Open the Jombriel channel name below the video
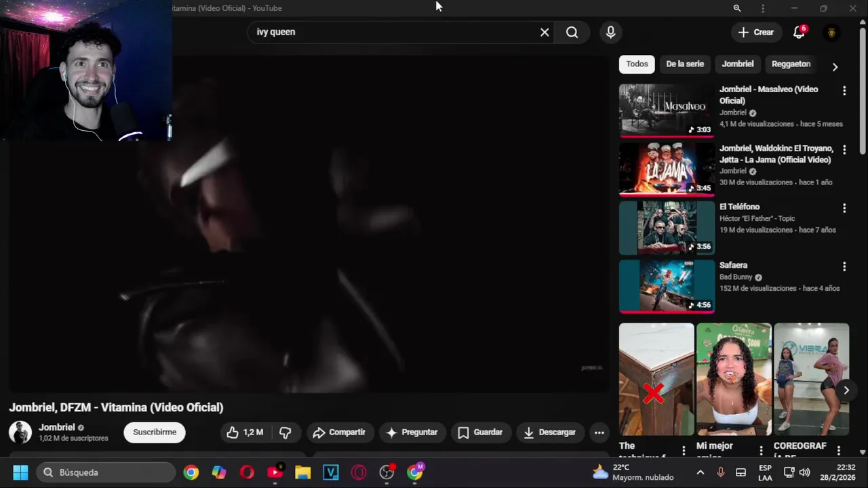The image size is (868, 488). pyautogui.click(x=57, y=428)
